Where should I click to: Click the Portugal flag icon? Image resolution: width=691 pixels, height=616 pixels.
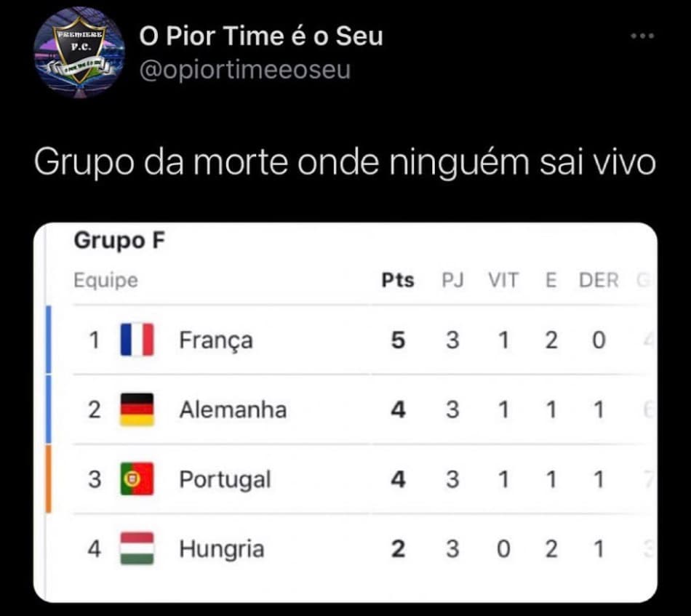[x=137, y=479]
